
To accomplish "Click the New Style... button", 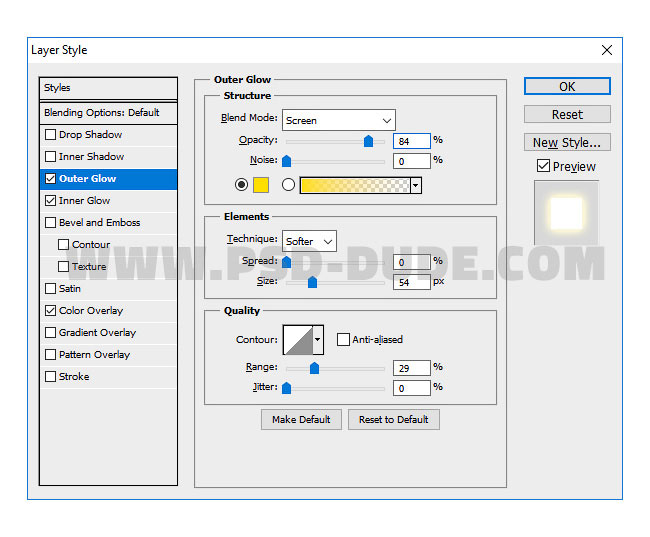I will (x=567, y=142).
